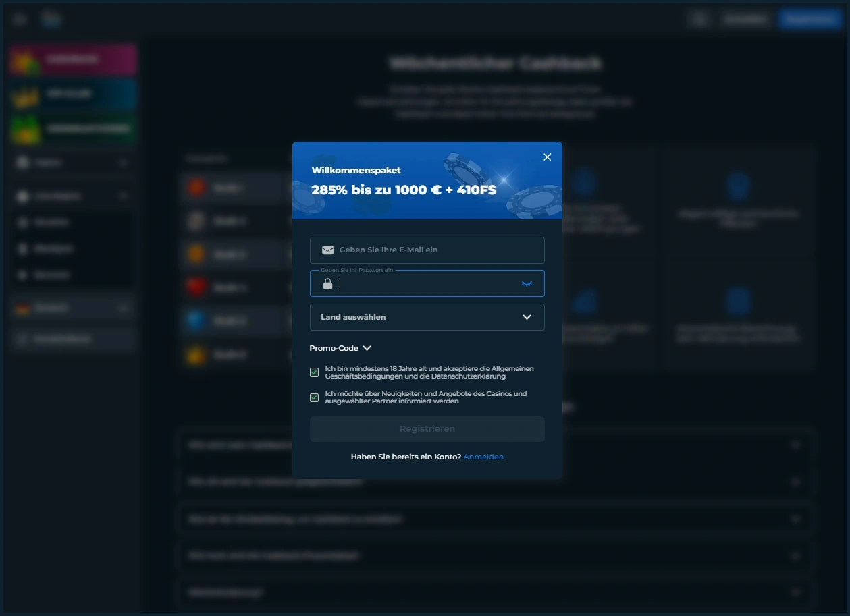Click the envelope icon in the email field
850x616 pixels.
pyautogui.click(x=327, y=250)
